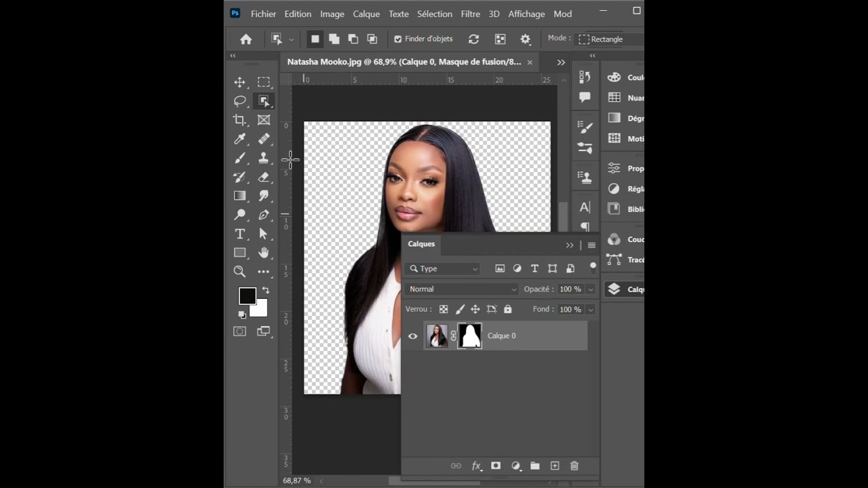The width and height of the screenshot is (868, 488).
Task: Open the Edit Toolbar three-dots menu
Action: click(264, 272)
